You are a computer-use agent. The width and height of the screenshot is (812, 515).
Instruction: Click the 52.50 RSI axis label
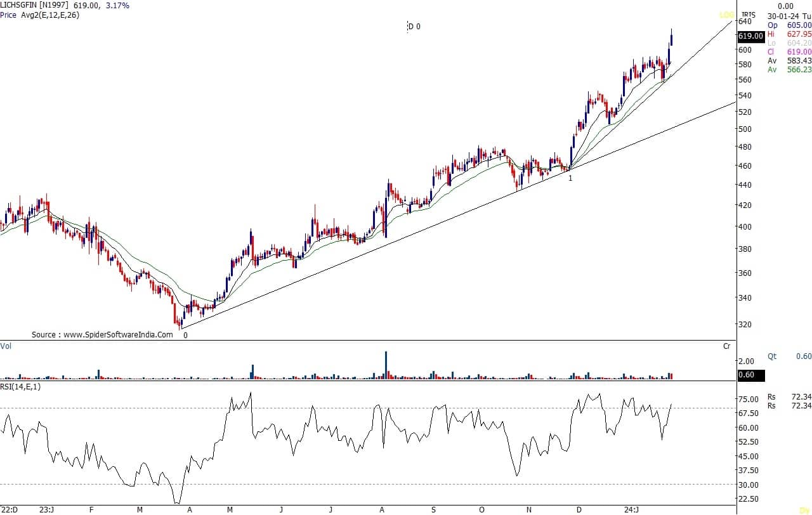pos(748,442)
